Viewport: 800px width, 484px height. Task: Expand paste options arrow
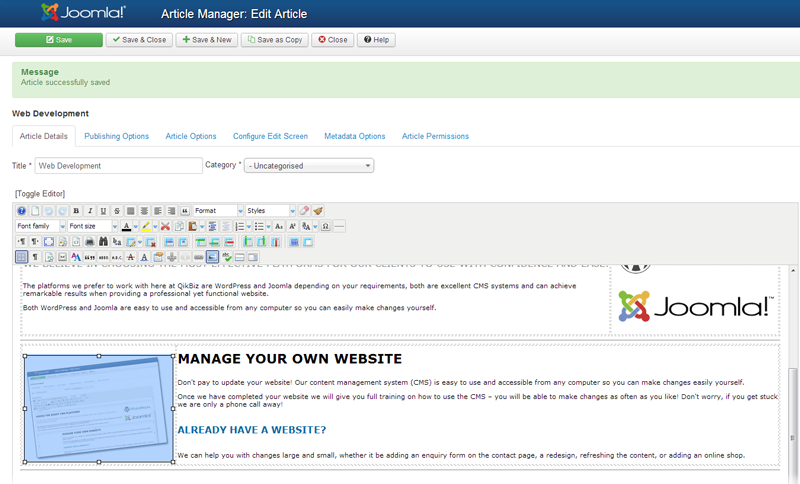pyautogui.click(x=202, y=226)
